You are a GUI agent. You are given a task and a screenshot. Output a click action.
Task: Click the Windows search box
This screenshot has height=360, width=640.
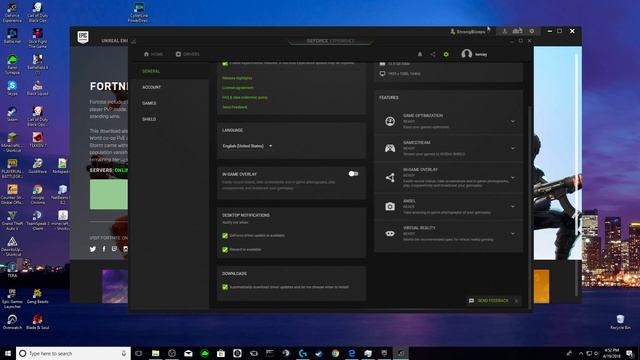pyautogui.click(x=73, y=353)
